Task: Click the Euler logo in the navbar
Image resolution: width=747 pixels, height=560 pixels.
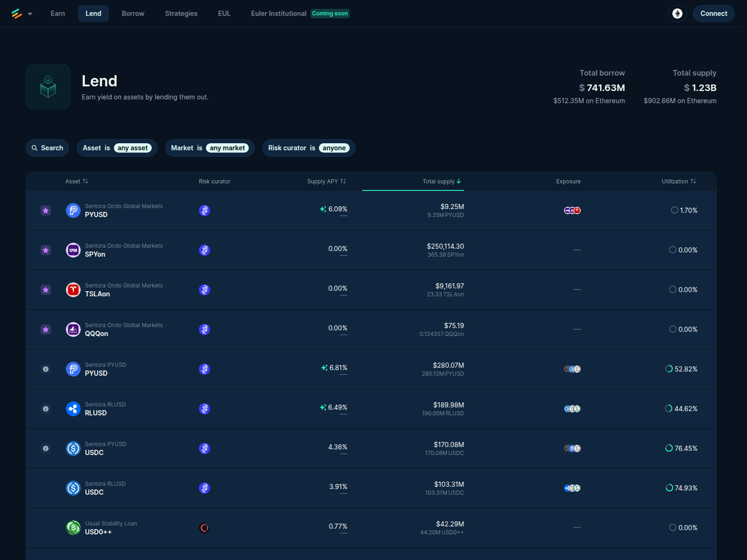Action: tap(15, 14)
